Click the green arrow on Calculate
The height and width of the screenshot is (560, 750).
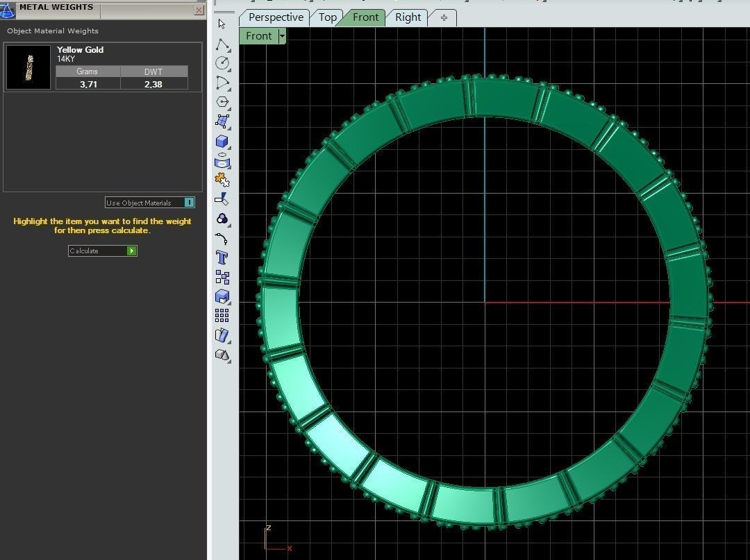pyautogui.click(x=131, y=251)
